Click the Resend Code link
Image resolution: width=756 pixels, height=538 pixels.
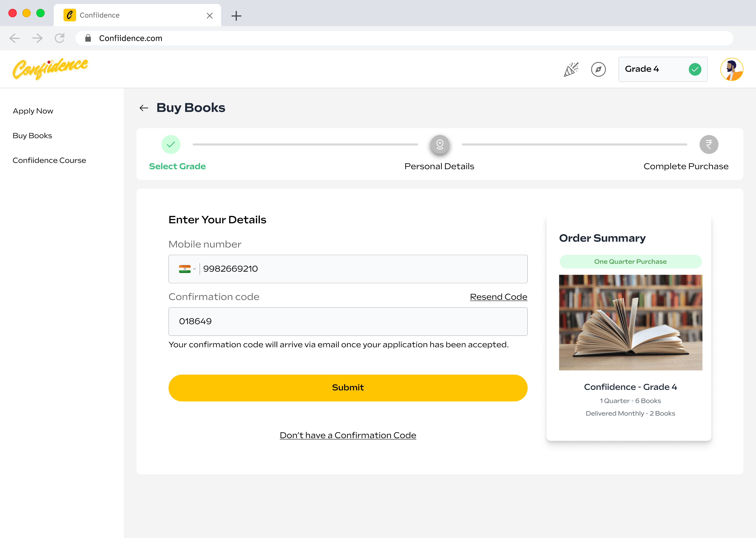pyautogui.click(x=498, y=297)
